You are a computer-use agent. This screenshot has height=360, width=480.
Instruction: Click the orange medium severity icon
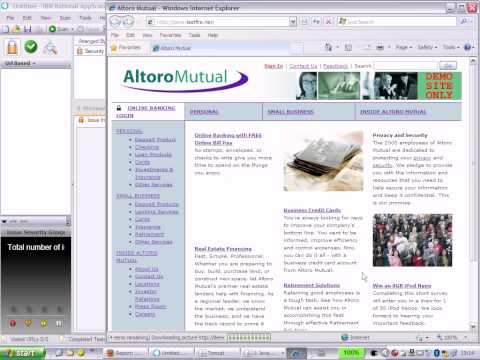pyautogui.click(x=28, y=323)
